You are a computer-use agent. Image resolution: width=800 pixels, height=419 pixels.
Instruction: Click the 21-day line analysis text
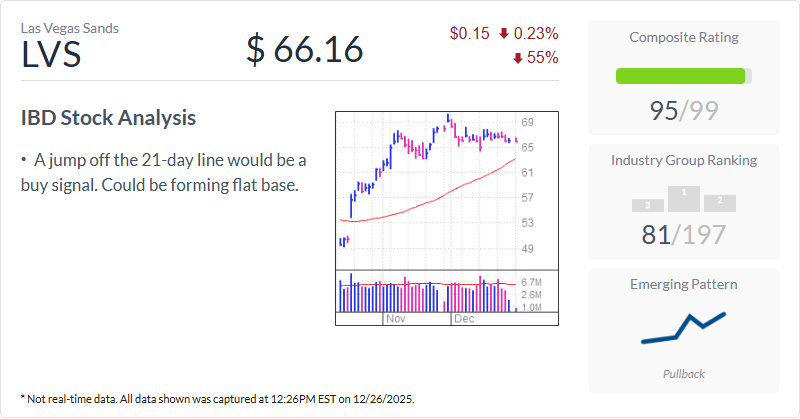point(165,173)
